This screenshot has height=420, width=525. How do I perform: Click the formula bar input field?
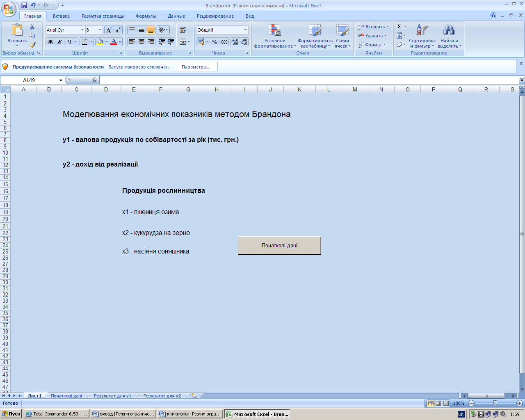(x=309, y=80)
